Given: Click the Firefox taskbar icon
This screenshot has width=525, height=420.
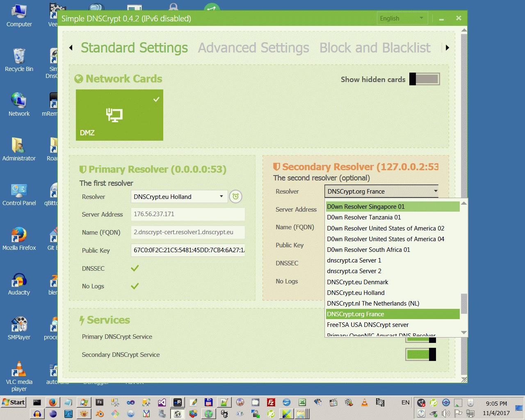Looking at the screenshot, I should point(53,402).
